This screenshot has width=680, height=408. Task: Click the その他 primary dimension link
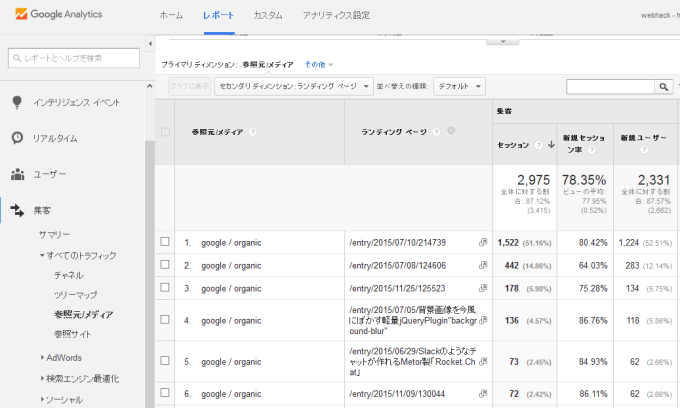(318, 64)
